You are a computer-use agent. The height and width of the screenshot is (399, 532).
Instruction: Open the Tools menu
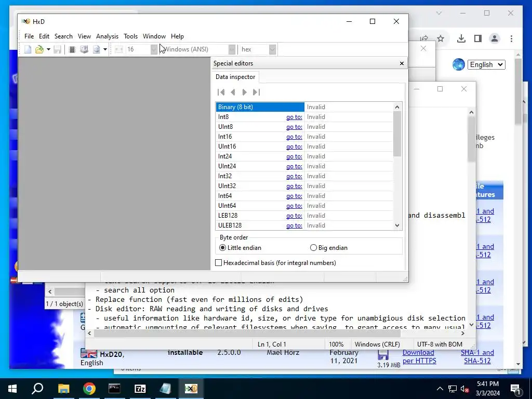130,36
